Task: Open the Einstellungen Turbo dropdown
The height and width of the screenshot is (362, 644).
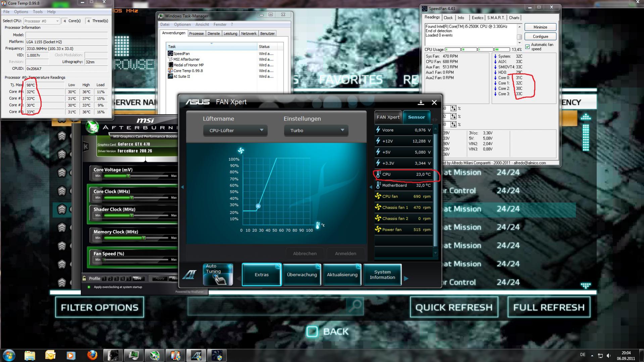Action: [316, 130]
